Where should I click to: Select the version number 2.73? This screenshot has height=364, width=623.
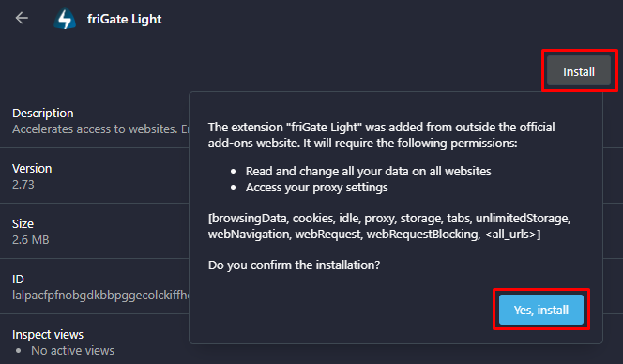[x=23, y=185]
